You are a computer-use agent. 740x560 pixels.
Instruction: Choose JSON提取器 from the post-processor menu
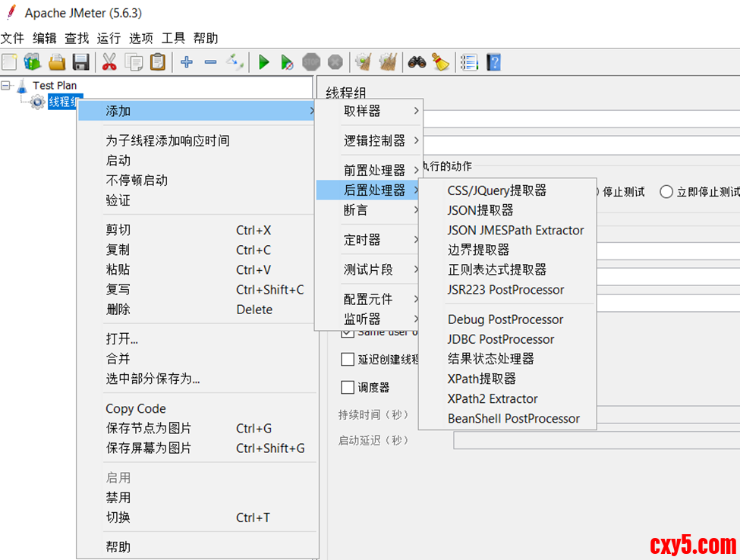pyautogui.click(x=480, y=210)
